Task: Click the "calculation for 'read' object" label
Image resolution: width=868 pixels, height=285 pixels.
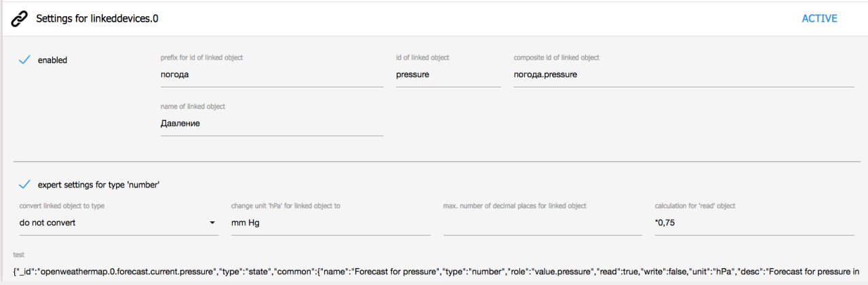Action: tap(695, 206)
